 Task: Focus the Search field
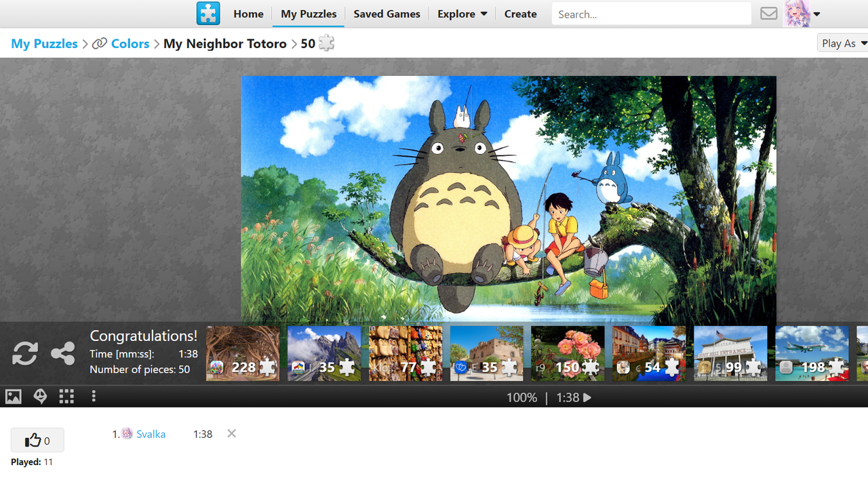click(651, 14)
